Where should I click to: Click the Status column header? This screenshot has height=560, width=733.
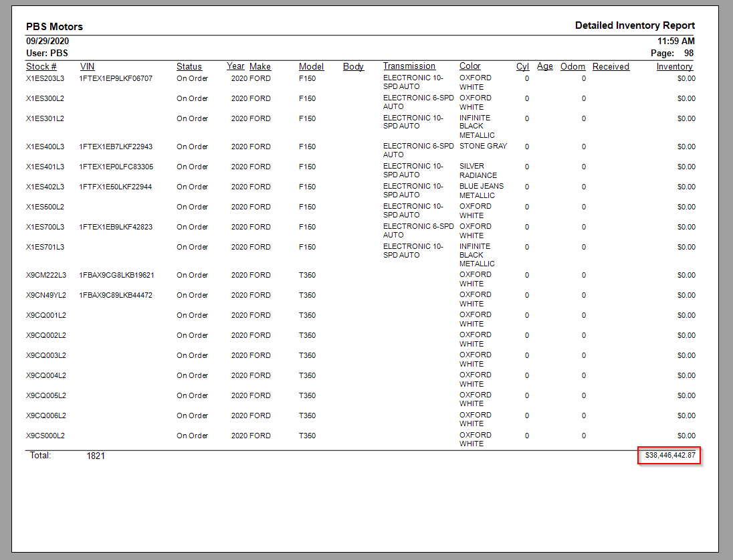pos(189,66)
